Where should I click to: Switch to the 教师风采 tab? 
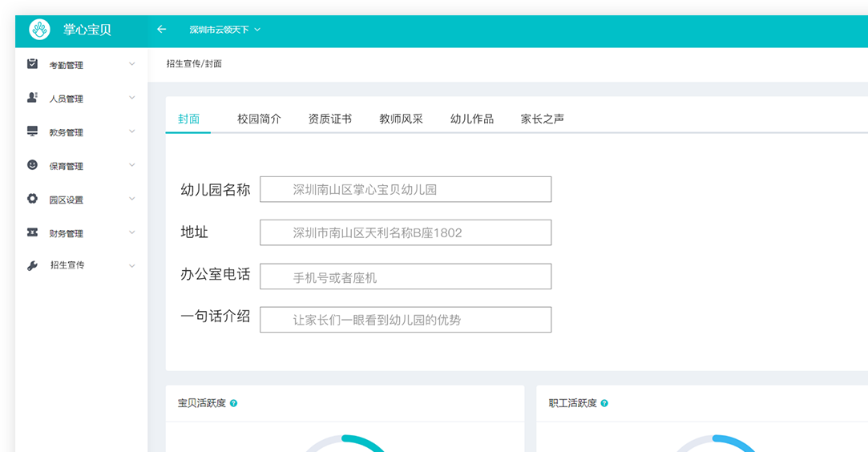(401, 119)
